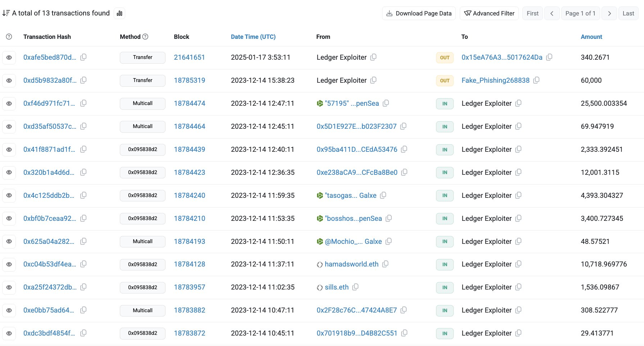Toggle eye preview for transaction 0xd5b9832a80f
644x346 pixels.
click(9, 81)
